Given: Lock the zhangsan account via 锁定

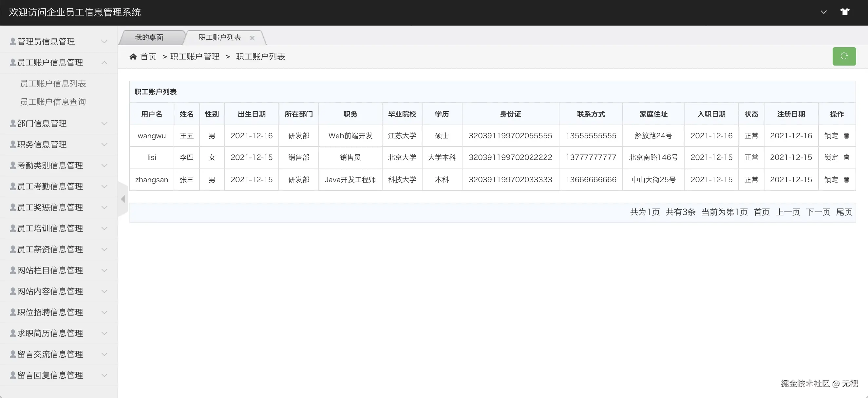Looking at the screenshot, I should coord(831,179).
